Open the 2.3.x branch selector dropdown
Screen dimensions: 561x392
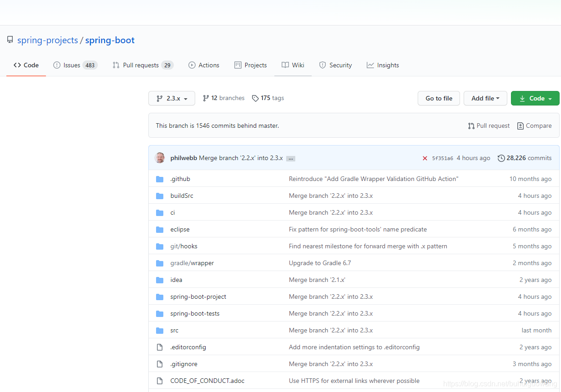(172, 98)
